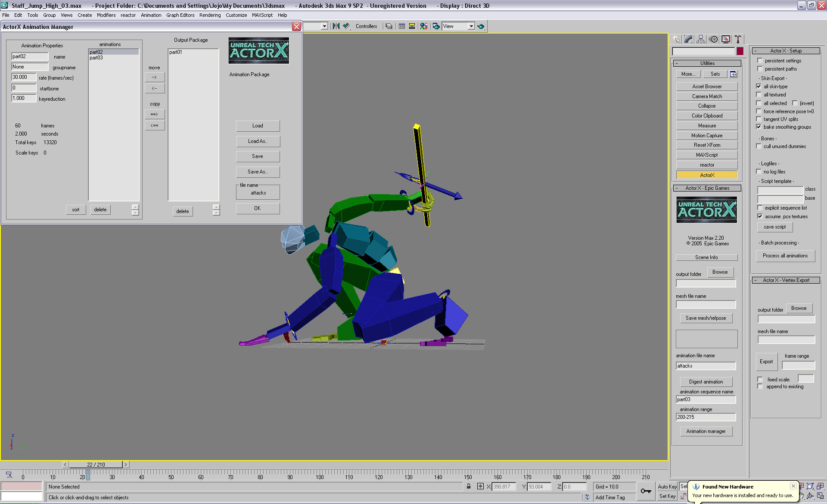Image resolution: width=827 pixels, height=504 pixels.
Task: Click the Quick Render teapot icon
Action: tap(481, 26)
